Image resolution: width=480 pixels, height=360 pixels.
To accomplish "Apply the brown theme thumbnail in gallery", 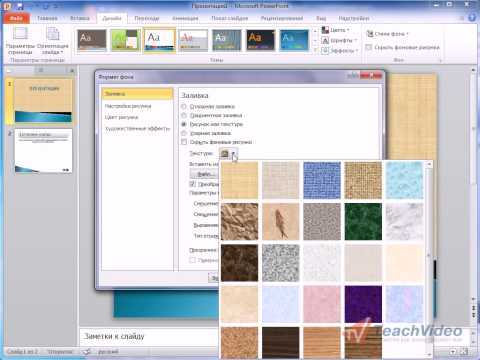I will tap(92, 40).
